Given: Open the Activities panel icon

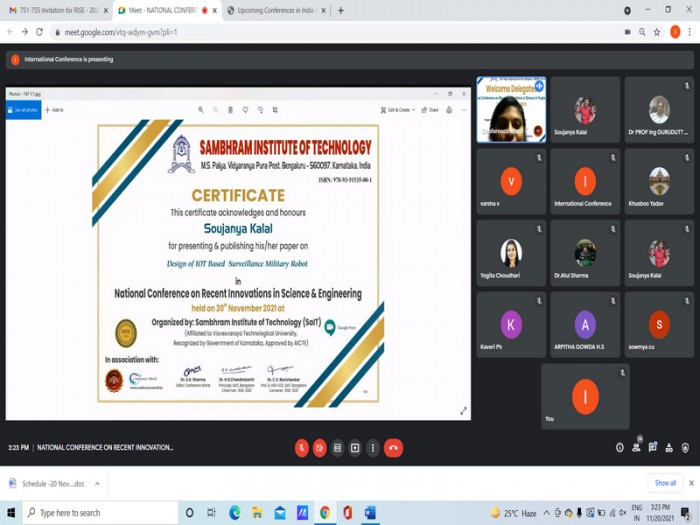Looking at the screenshot, I should coord(670,448).
